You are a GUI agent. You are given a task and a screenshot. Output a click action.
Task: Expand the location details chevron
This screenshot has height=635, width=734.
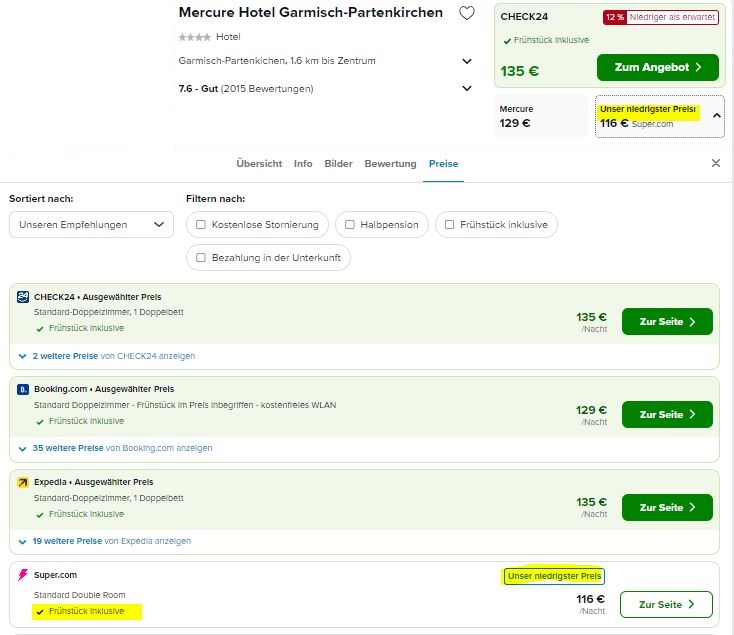click(x=467, y=61)
